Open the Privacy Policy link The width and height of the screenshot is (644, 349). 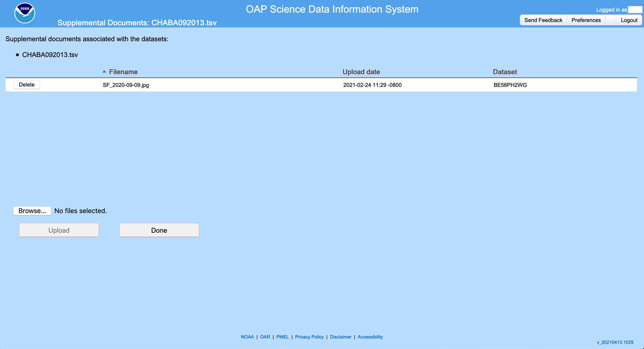(309, 337)
